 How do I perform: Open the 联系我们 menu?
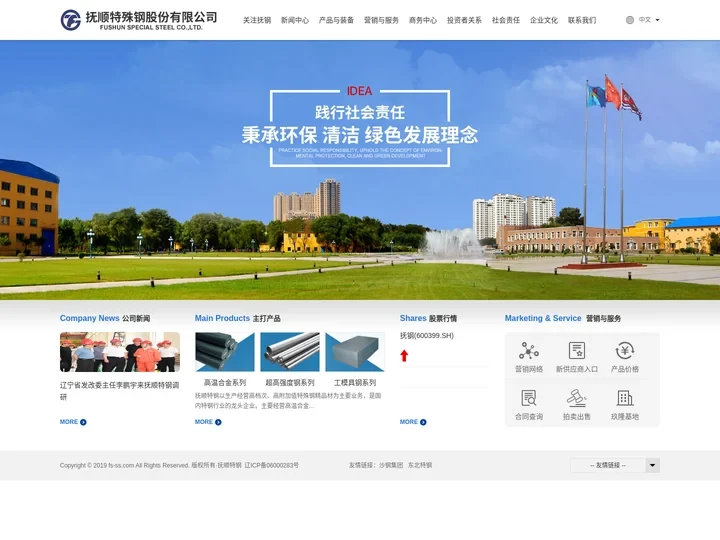coord(582,20)
